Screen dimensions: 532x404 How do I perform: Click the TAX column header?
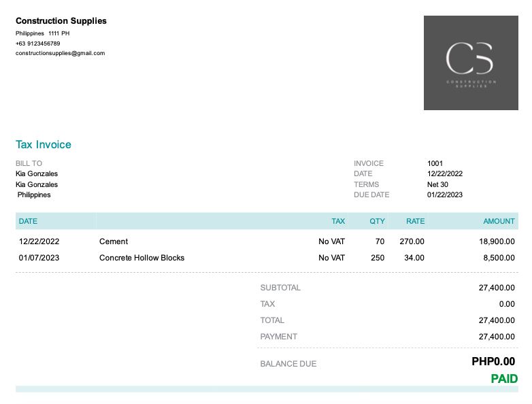click(338, 221)
